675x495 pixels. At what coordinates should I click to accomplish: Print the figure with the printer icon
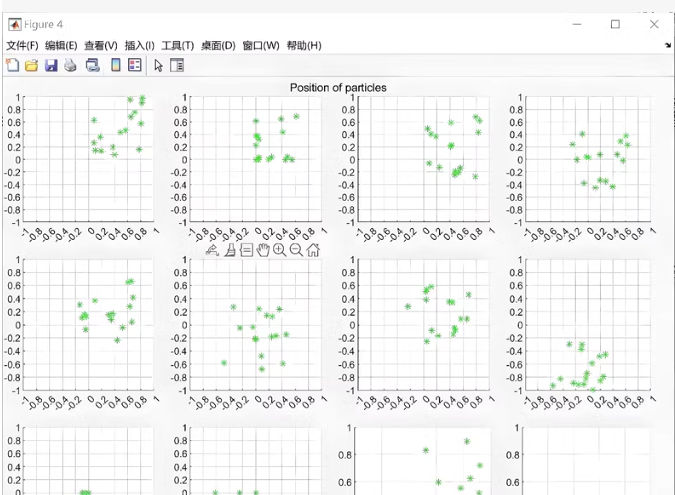[71, 65]
